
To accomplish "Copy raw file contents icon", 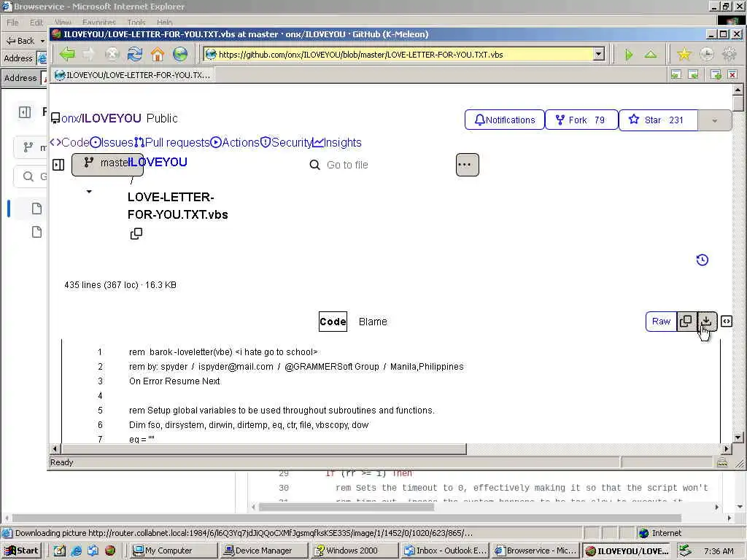I will [x=686, y=322].
